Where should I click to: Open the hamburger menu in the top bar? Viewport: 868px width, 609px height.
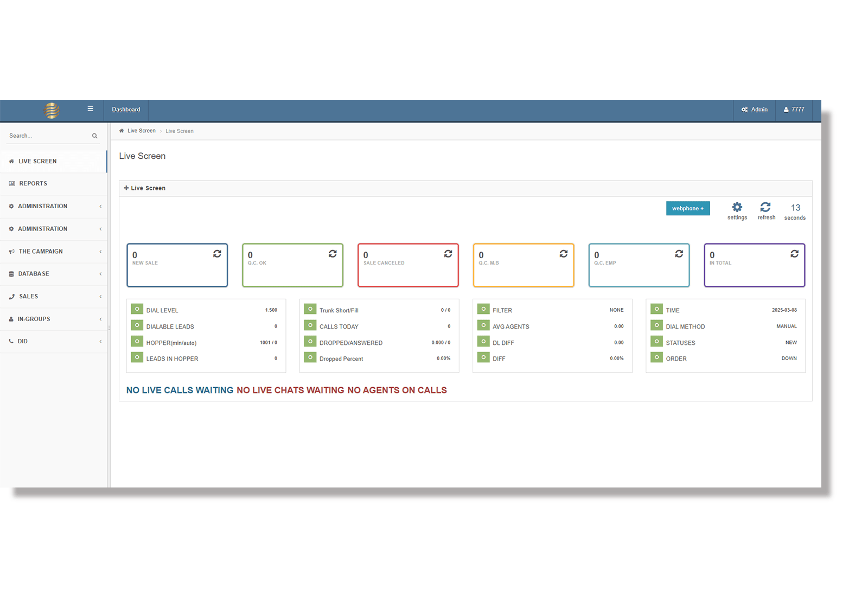point(90,108)
